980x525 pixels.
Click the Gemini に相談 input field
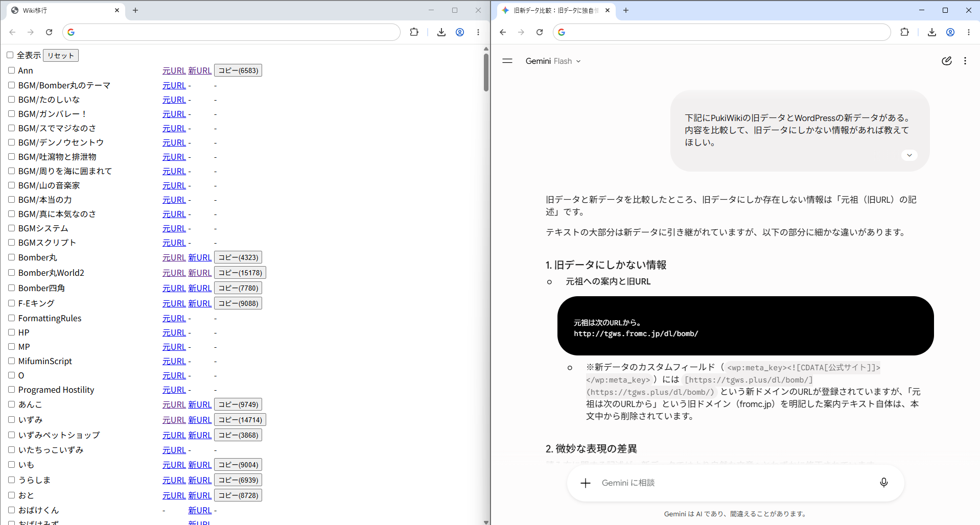point(735,483)
